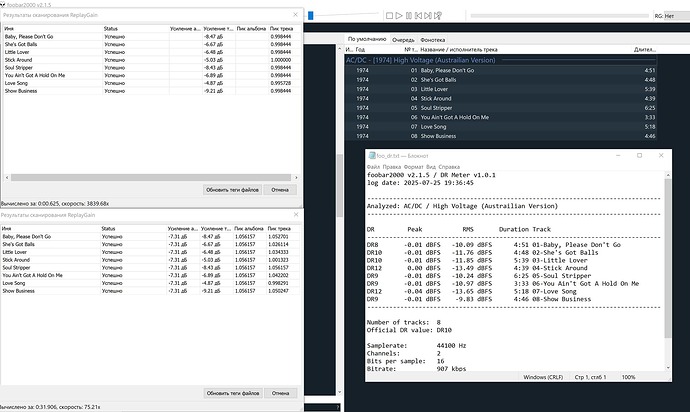Viewport: 690px width, 412px height.
Task: Click the Длител... column header
Action: 644,50
